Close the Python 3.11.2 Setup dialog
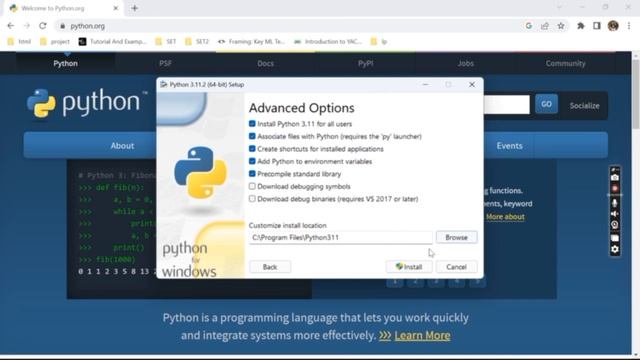This screenshot has width=640, height=360. tap(472, 84)
